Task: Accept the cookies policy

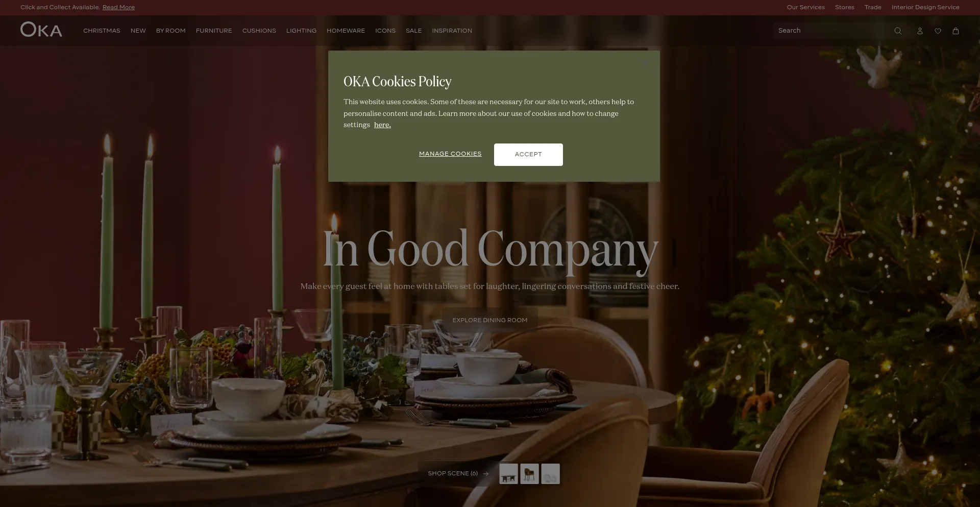Action: [x=528, y=155]
